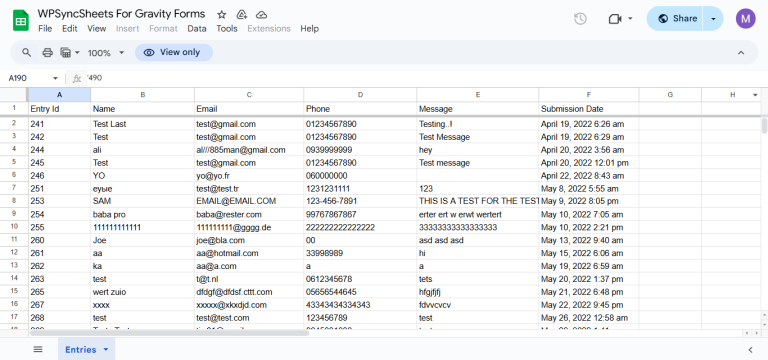Open the View menu
Image resolution: width=768 pixels, height=360 pixels.
96,28
